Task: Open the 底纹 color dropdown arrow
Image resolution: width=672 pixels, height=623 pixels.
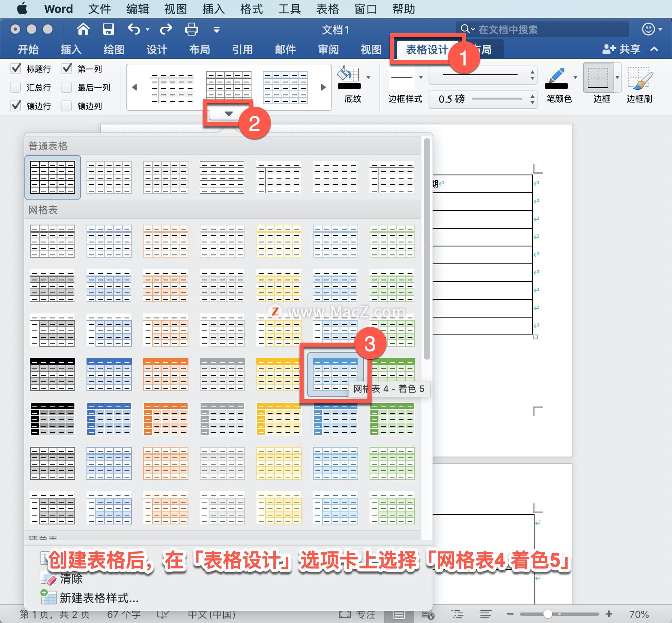Action: (368, 77)
